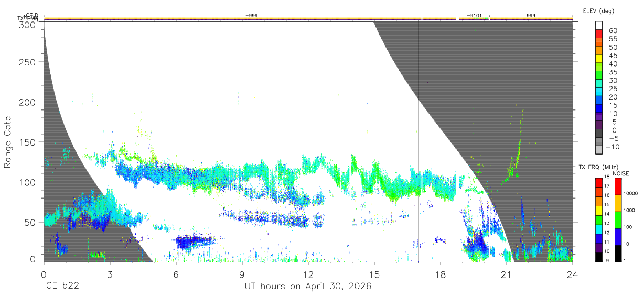This screenshot has width=644, height=297.
Task: Click the yellow segment of ELEV colorbar
Action: (x=599, y=60)
